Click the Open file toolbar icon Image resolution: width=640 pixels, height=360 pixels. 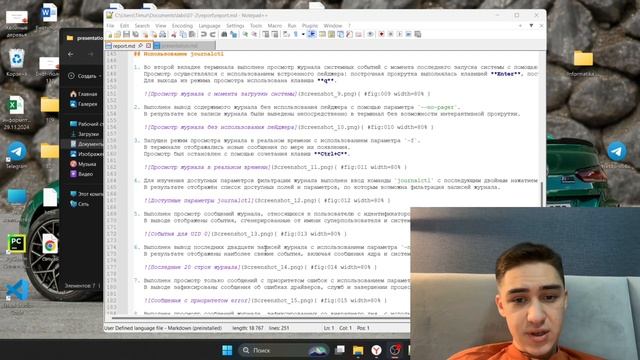[118, 34]
